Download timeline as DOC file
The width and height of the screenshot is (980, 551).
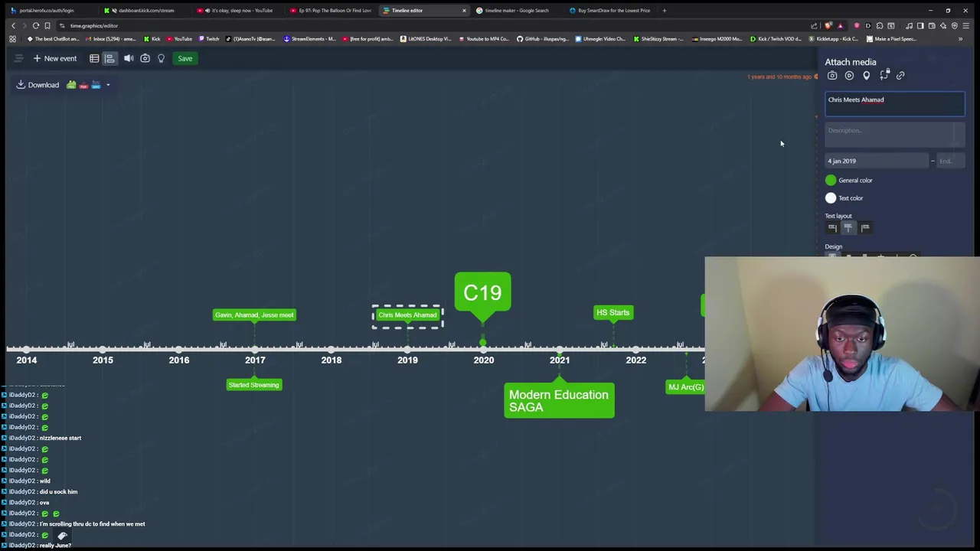point(96,85)
